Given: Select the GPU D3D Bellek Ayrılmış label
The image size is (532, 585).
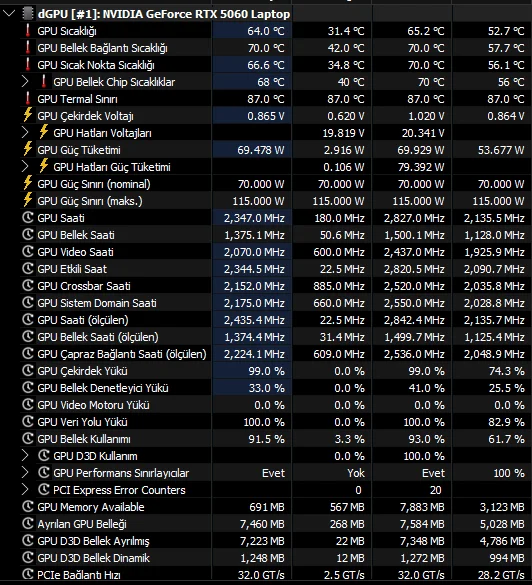Looking at the screenshot, I should pos(93,541).
